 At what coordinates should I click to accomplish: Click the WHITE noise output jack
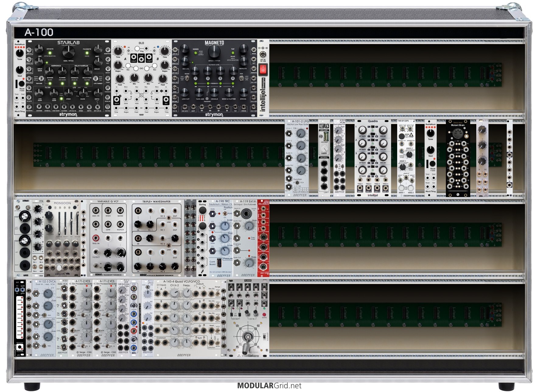pyautogui.click(x=134, y=289)
